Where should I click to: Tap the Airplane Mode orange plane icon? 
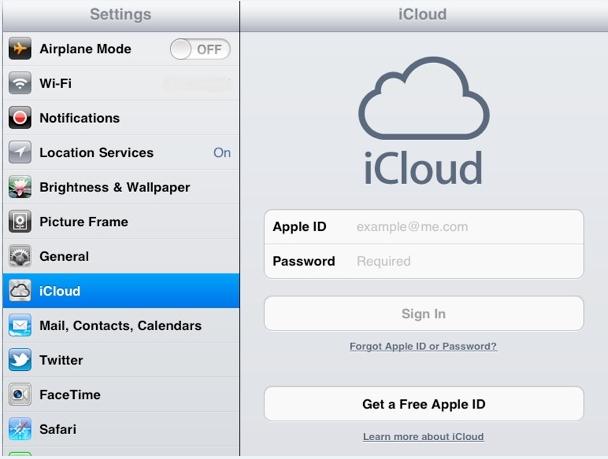tap(20, 49)
